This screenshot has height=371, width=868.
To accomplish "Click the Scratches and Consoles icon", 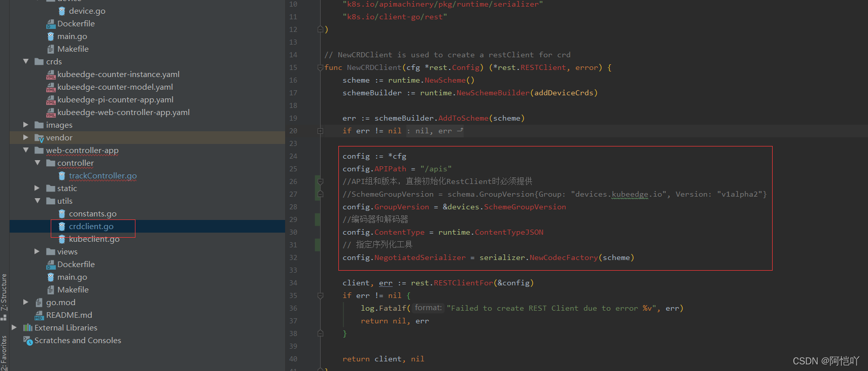I will [28, 341].
